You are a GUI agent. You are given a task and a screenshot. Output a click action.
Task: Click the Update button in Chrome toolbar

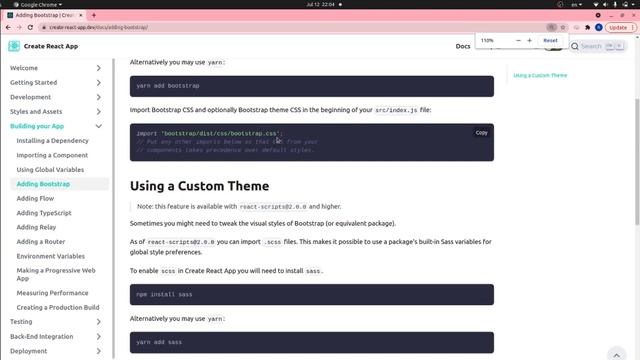(x=620, y=27)
